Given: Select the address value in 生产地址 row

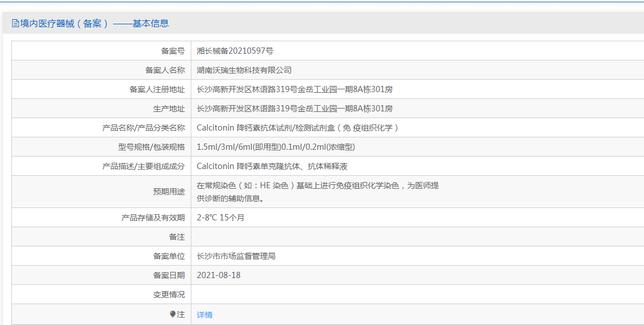Looking at the screenshot, I should click(x=295, y=109).
